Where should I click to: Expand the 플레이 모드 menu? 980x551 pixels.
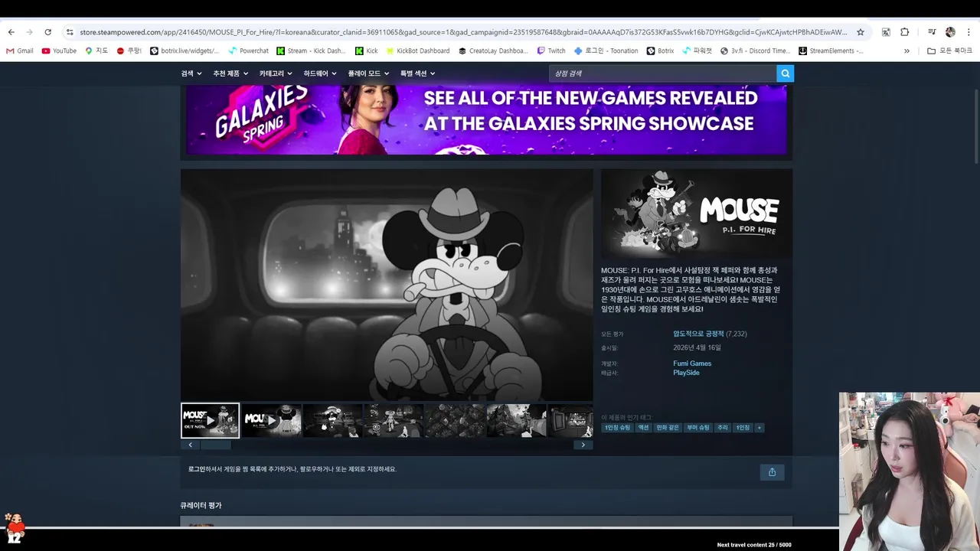coord(368,73)
